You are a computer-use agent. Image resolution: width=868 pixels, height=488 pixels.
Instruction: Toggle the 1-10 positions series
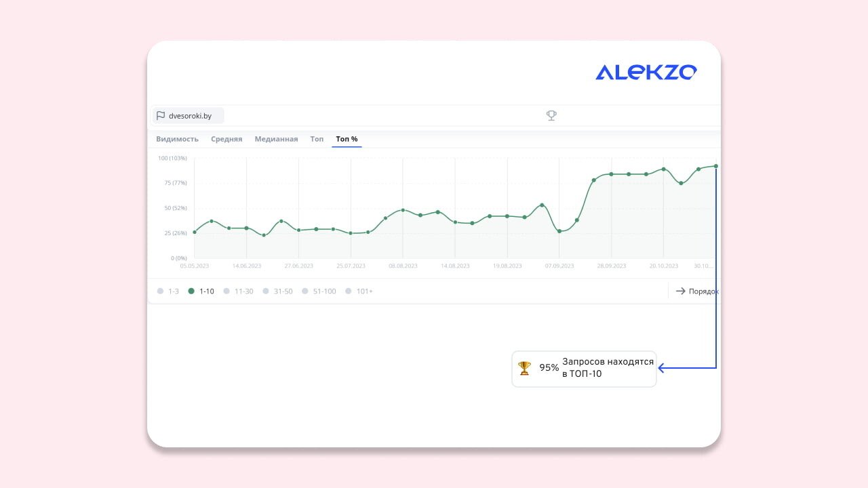pos(201,291)
